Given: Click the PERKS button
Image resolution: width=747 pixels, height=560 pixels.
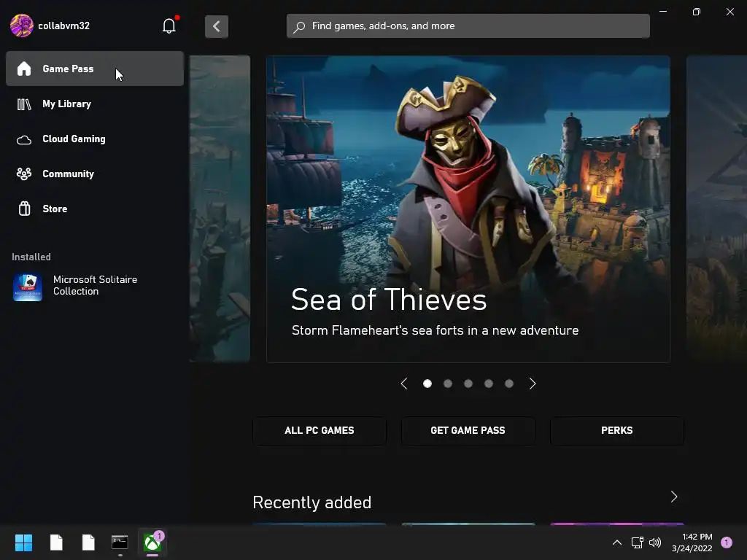Looking at the screenshot, I should [x=617, y=430].
